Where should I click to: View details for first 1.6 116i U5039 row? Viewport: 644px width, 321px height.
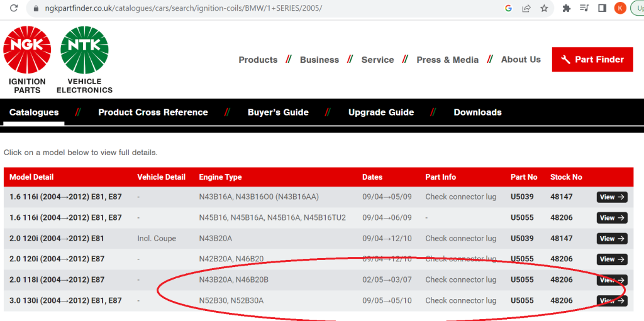click(x=611, y=197)
